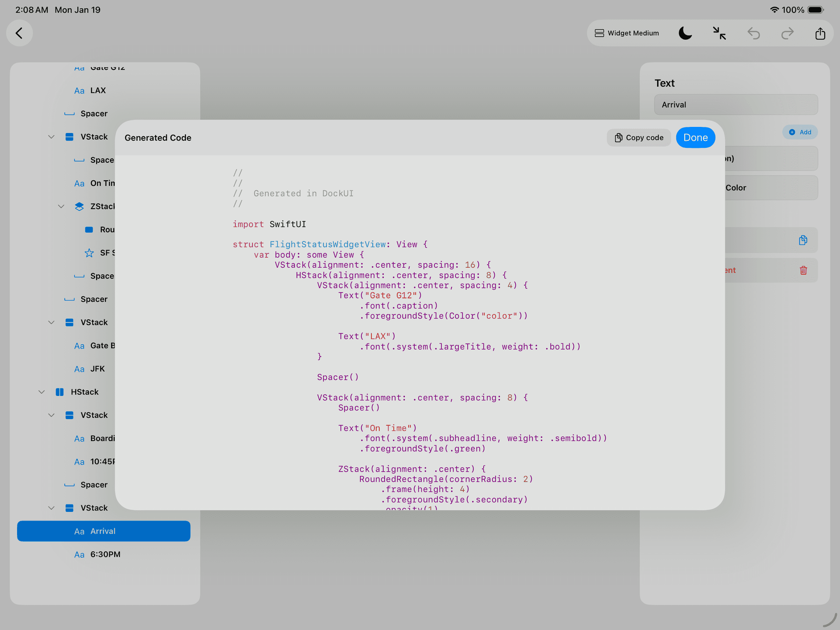Duplicate the component using the blue copy icon
840x630 pixels.
pos(803,240)
